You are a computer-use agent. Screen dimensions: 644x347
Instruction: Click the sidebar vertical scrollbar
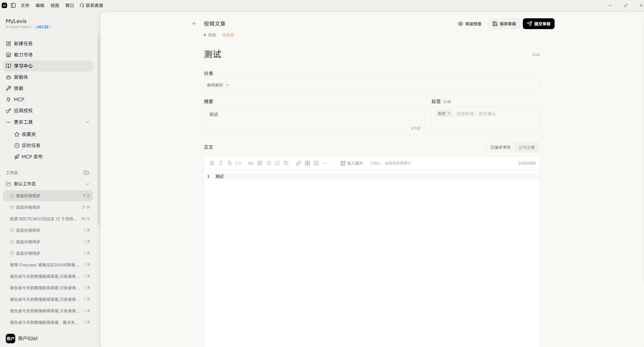tap(99, 130)
